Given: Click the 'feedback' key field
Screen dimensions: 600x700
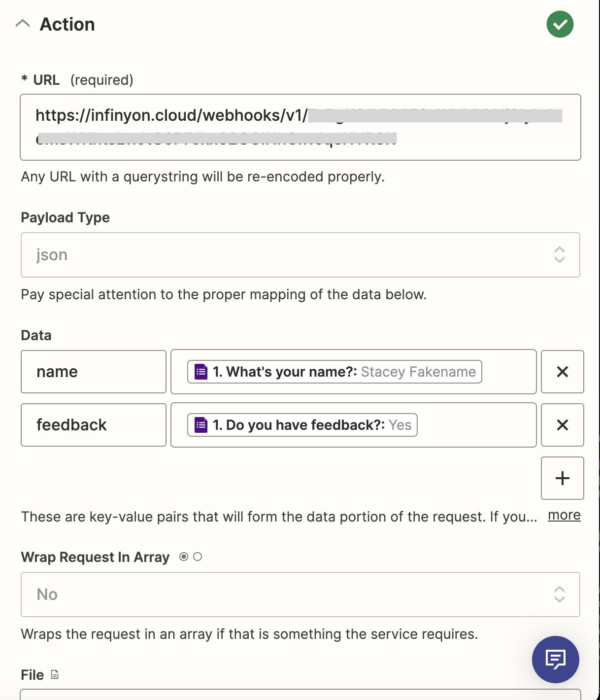Looking at the screenshot, I should (94, 425).
